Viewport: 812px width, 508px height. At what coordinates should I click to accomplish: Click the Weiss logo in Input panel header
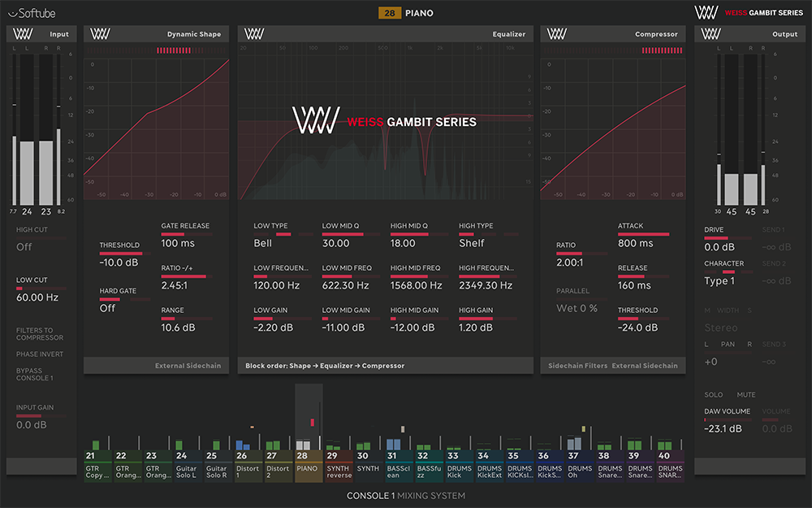[x=24, y=34]
